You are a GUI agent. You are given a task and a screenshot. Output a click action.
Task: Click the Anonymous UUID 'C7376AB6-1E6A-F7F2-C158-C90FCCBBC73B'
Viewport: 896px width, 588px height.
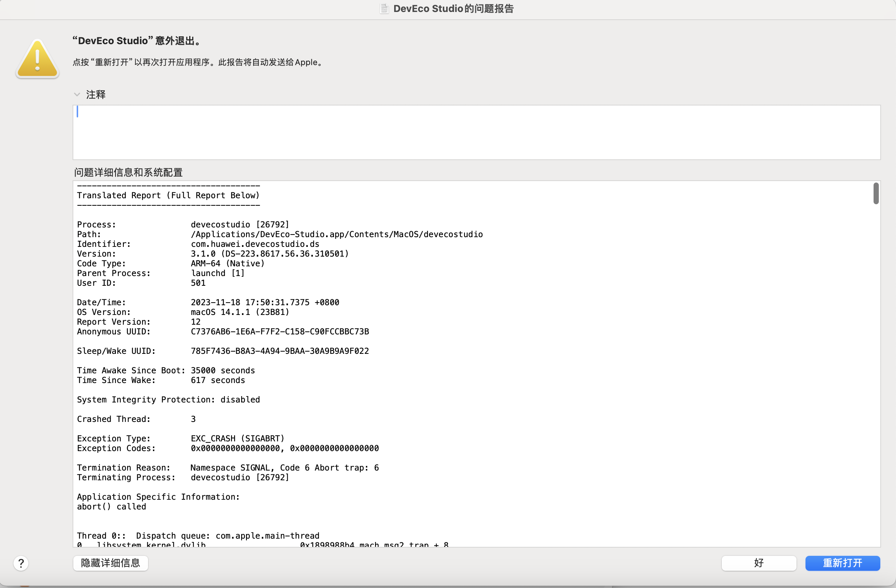point(280,332)
